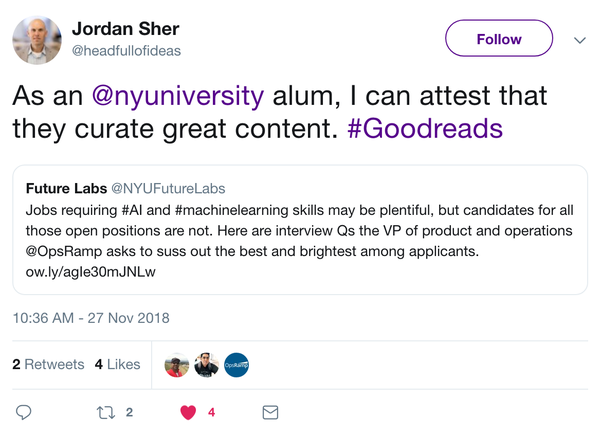Open Jordan Sher's profile photo
The image size is (600, 437).
37,40
